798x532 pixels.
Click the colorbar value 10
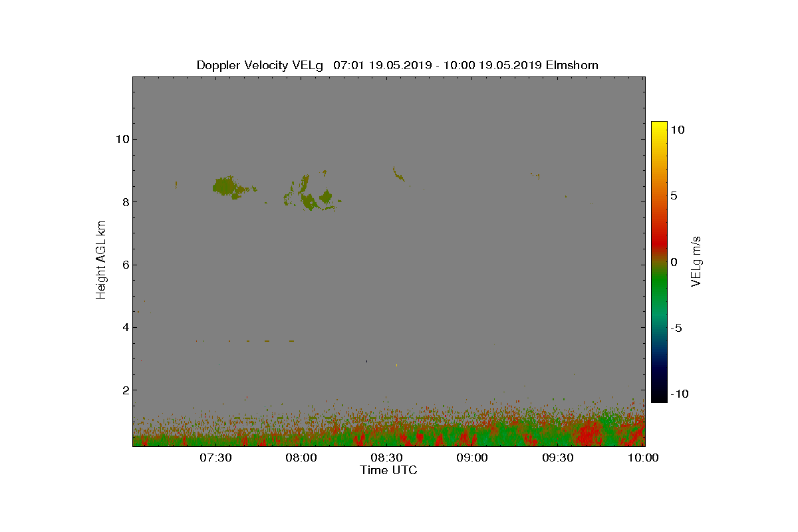[678, 130]
